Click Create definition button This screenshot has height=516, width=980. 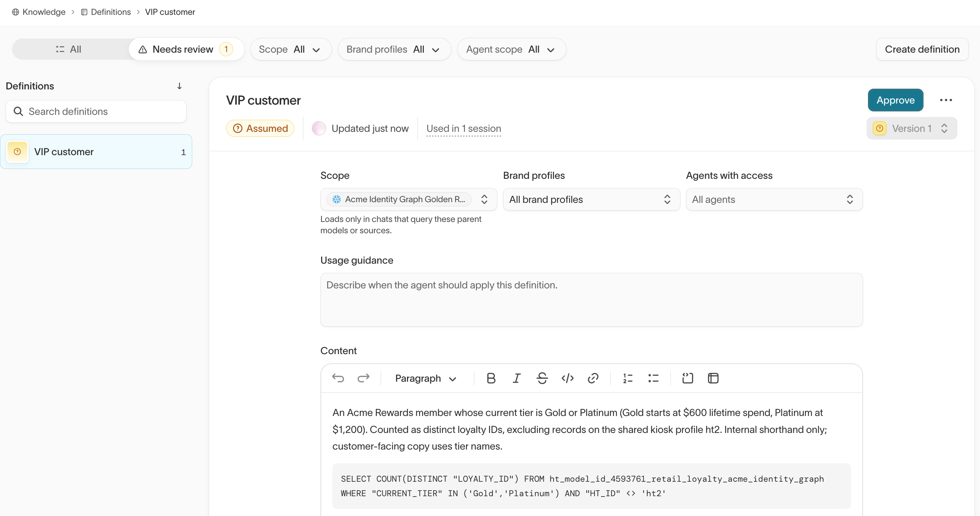[x=922, y=49]
